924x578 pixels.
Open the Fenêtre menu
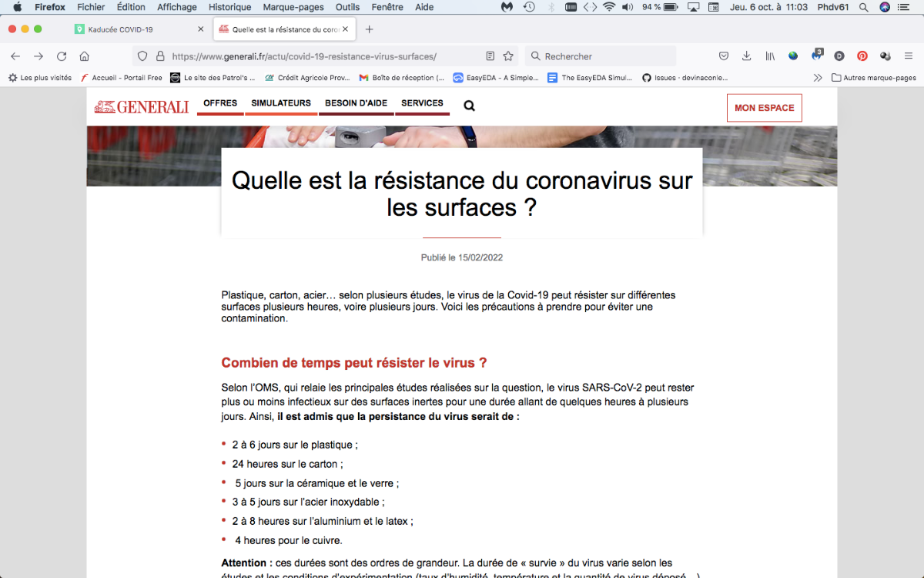pos(387,7)
